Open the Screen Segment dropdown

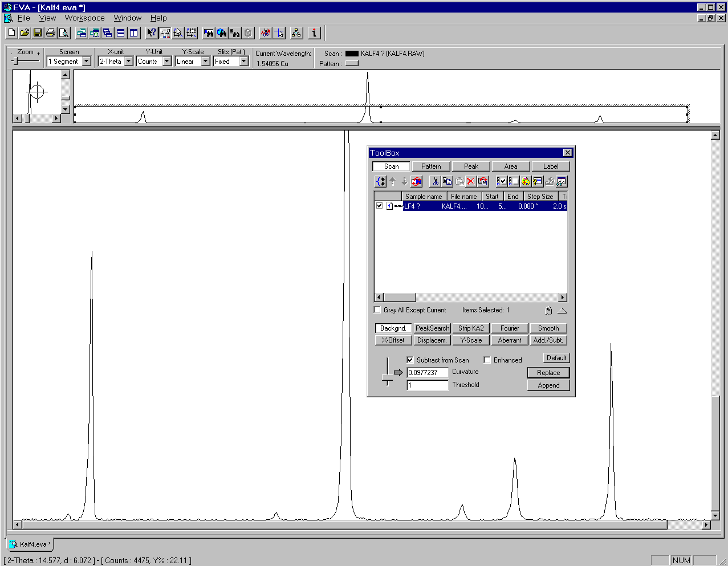pyautogui.click(x=87, y=62)
